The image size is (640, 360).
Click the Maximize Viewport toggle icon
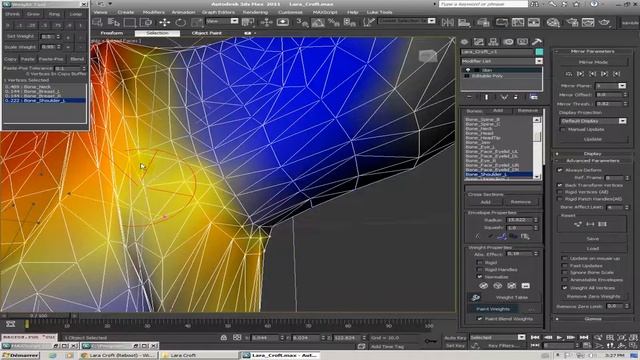[x=633, y=346]
